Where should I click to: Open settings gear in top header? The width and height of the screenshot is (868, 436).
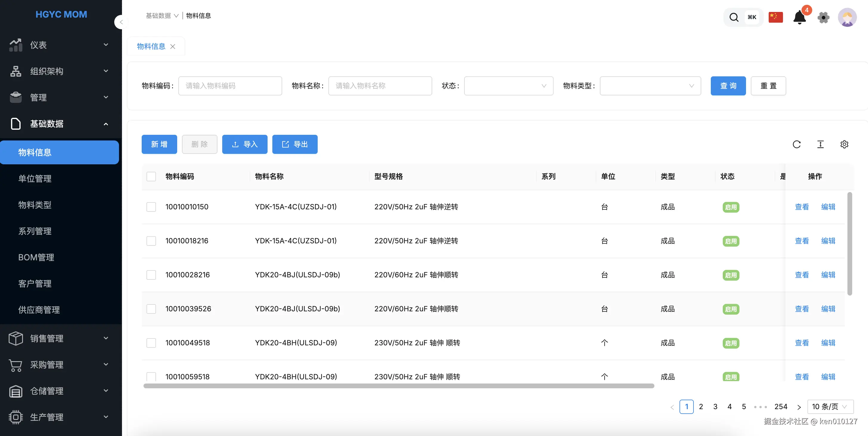[823, 17]
